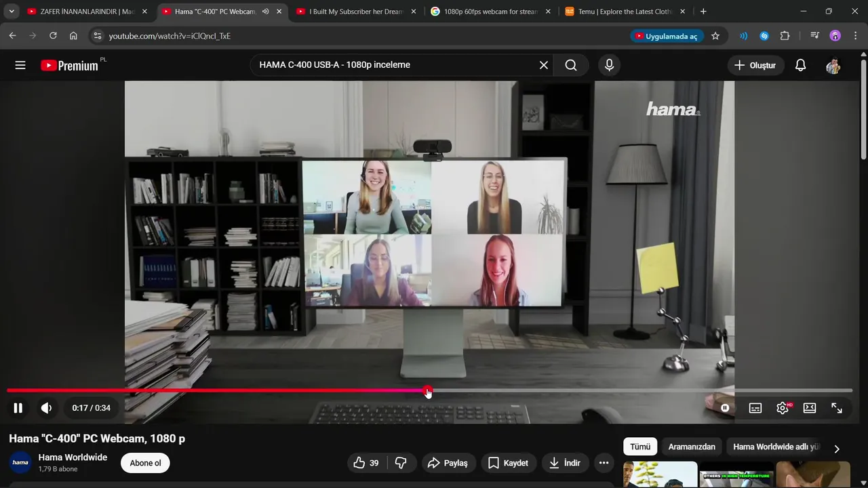Open the notifications bell
The image size is (868, 488).
[x=800, y=65]
